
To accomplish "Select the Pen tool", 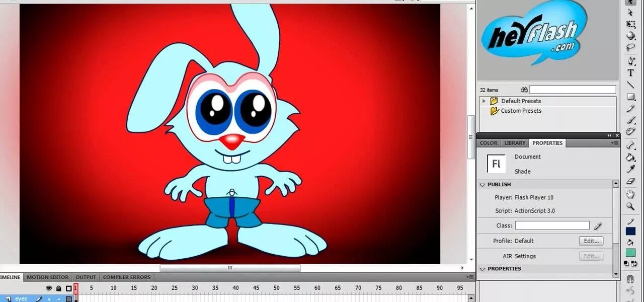I will [630, 61].
